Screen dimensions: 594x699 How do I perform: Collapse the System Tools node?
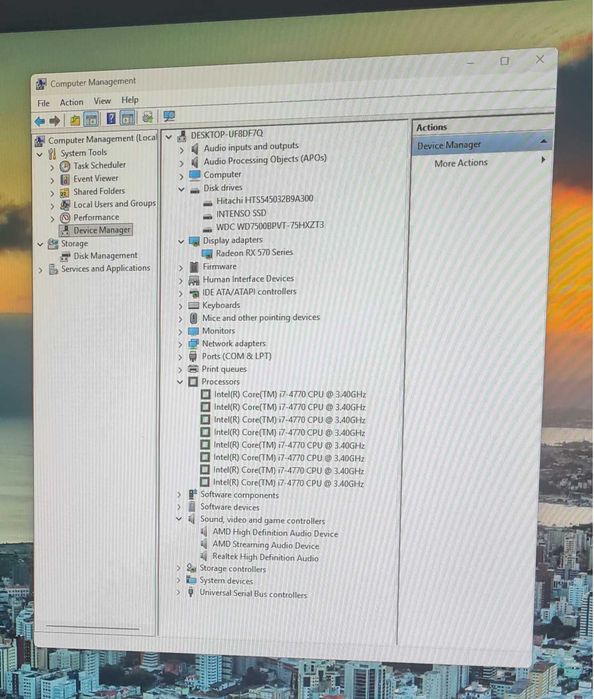pyautogui.click(x=40, y=155)
